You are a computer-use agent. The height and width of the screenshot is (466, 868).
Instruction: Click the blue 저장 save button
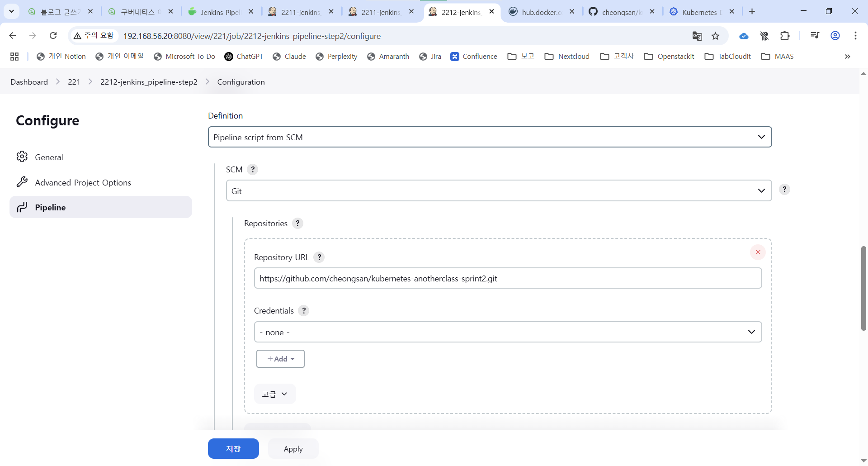pos(233,449)
